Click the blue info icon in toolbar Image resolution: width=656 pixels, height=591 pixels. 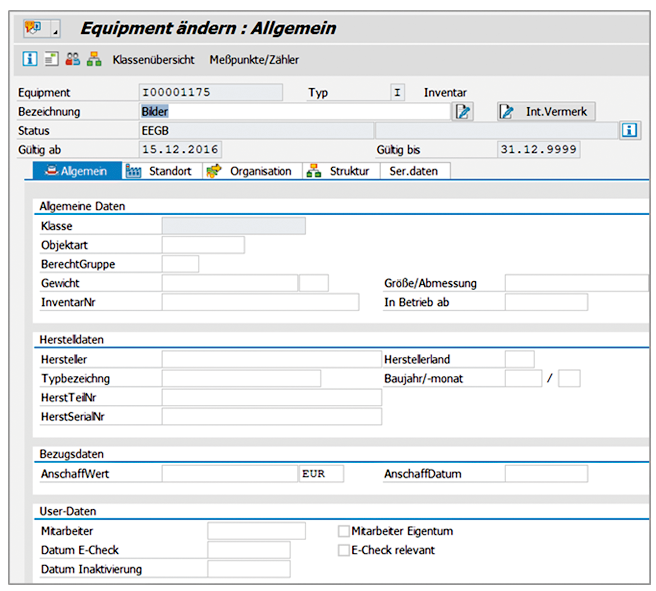click(x=30, y=59)
